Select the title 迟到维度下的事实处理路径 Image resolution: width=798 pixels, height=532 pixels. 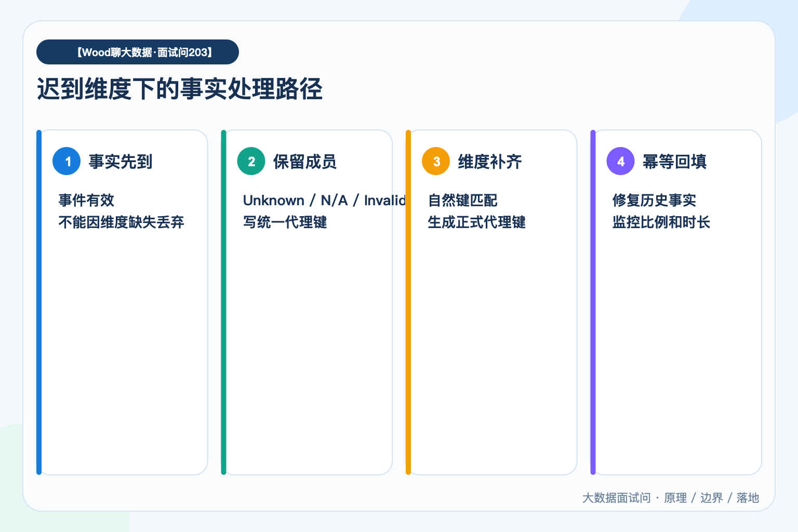tap(180, 89)
